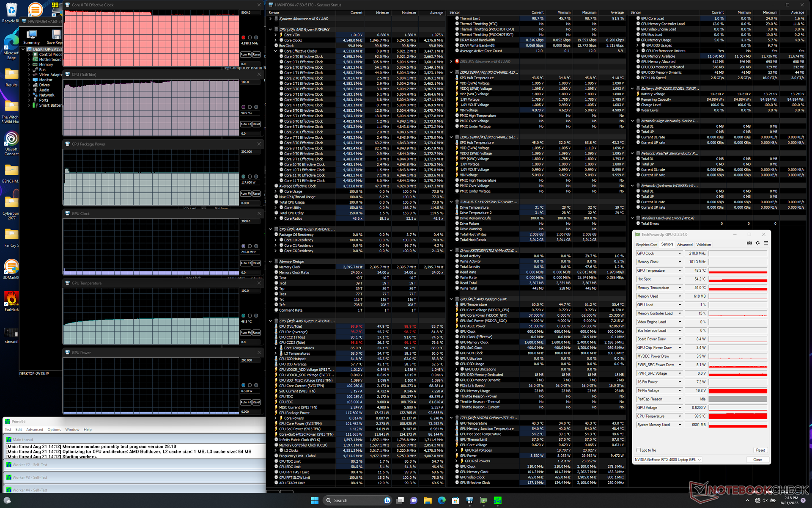Click GPU-Z screenshot camera icon
Image resolution: width=812 pixels, height=508 pixels.
[749, 243]
